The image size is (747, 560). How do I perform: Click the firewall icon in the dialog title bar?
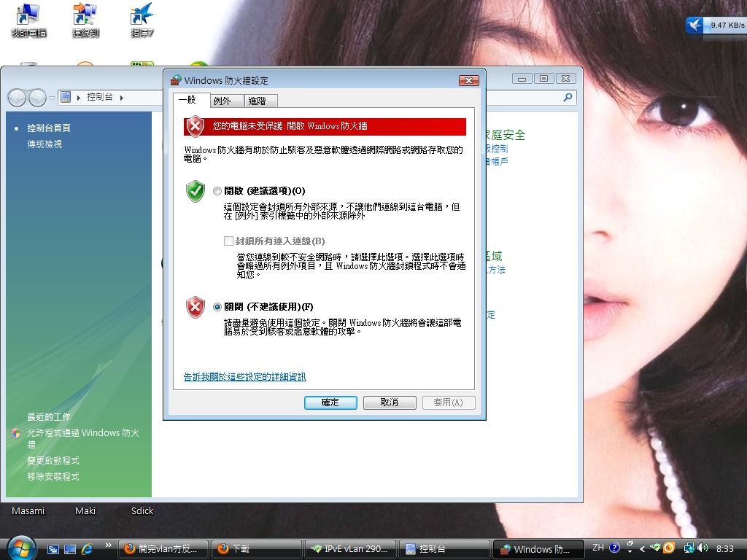tap(176, 80)
